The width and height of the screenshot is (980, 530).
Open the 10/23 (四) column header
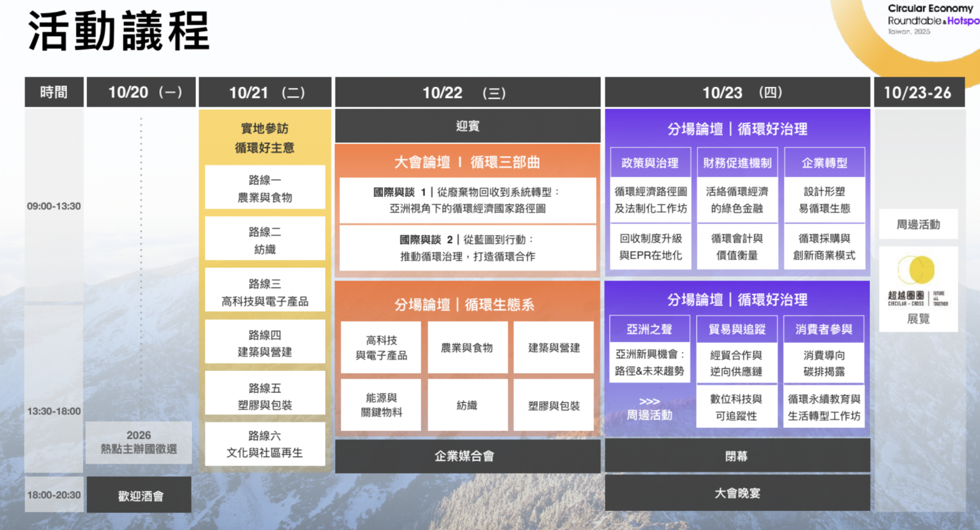737,93
